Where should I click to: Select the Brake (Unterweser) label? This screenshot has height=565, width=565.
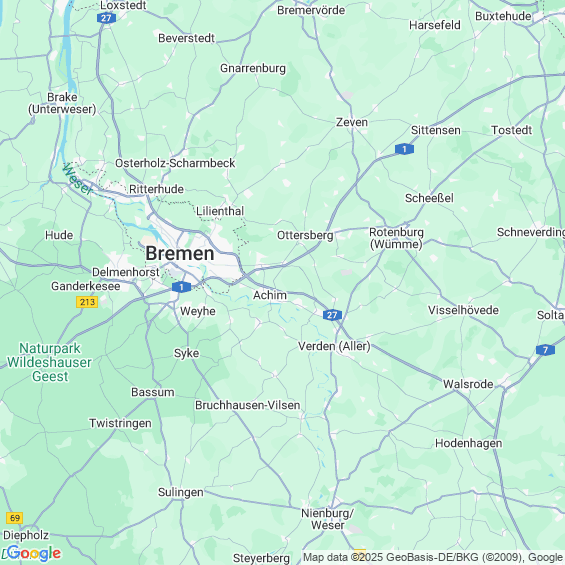click(62, 103)
